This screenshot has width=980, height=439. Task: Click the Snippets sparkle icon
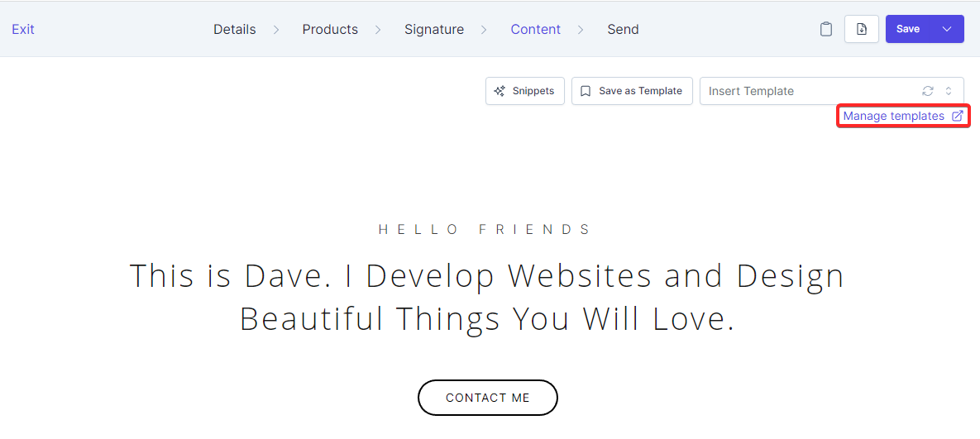tap(500, 91)
